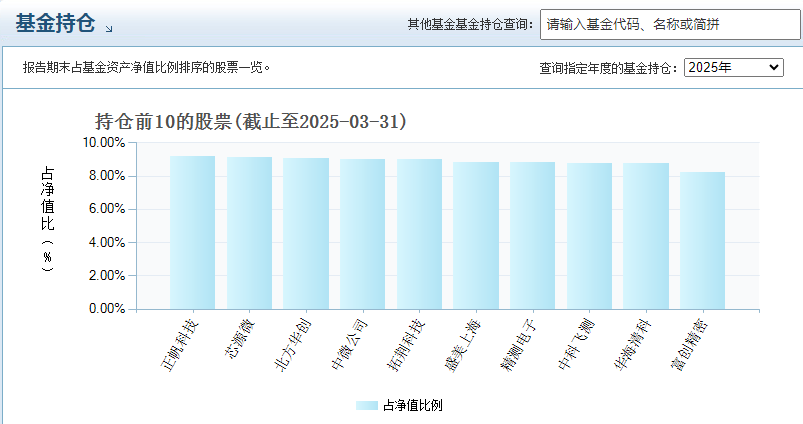Click the 正帆科技 axis label
This screenshot has height=424, width=803.
[179, 345]
